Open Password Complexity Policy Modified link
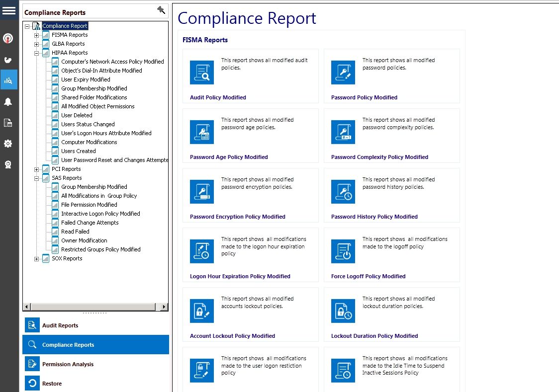 click(379, 157)
